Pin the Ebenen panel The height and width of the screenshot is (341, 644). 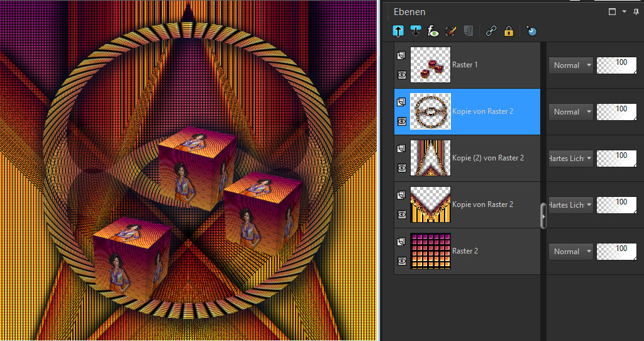click(x=636, y=11)
